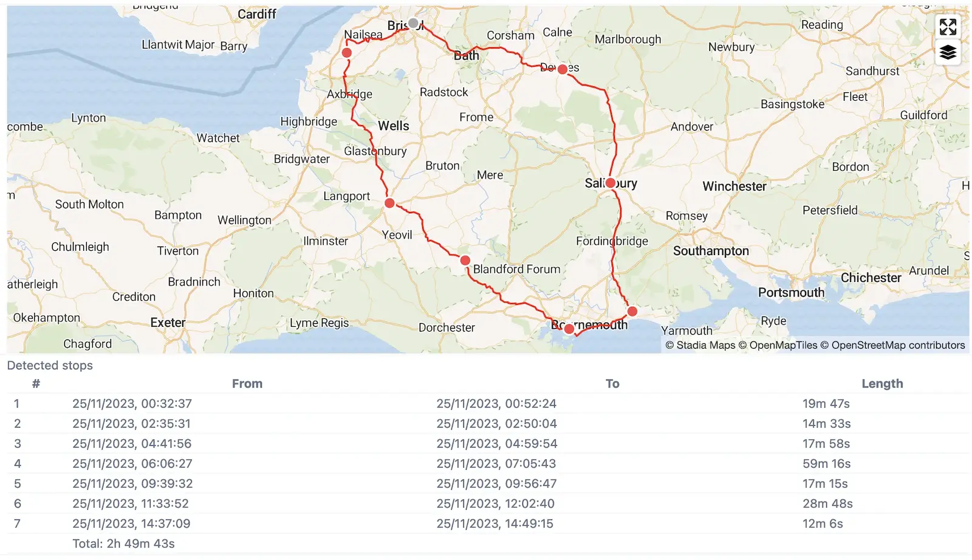972x560 pixels.
Task: Open the OpenMapTiles attribution link
Action: coord(783,345)
